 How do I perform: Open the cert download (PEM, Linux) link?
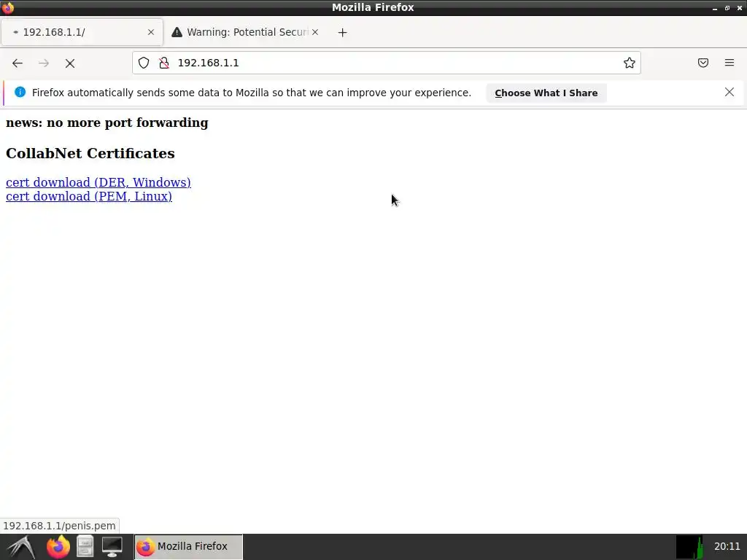(x=88, y=196)
